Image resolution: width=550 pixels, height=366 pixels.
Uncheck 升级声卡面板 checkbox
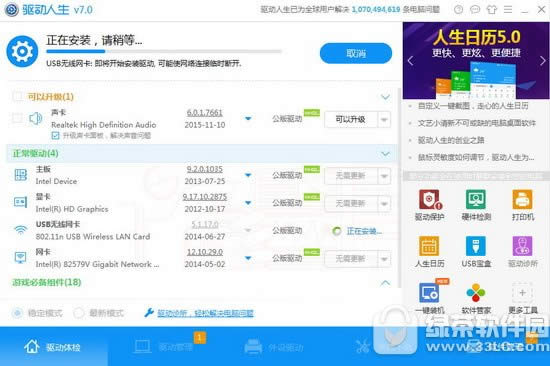click(x=55, y=135)
